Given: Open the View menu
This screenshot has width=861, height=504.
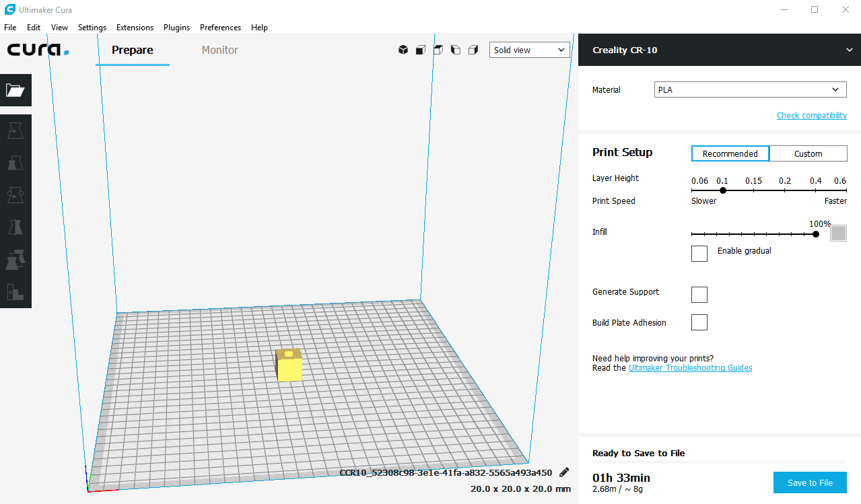Looking at the screenshot, I should (59, 28).
